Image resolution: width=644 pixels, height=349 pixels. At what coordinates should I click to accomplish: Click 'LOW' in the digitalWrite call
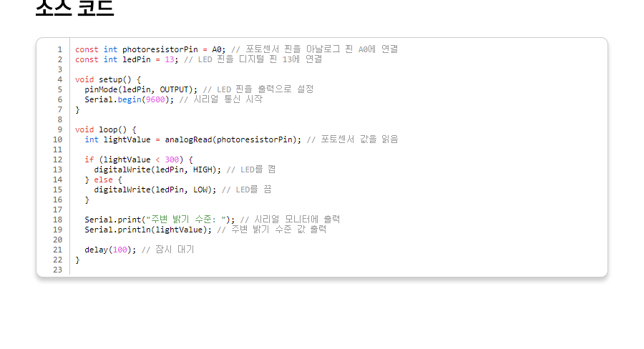point(202,190)
